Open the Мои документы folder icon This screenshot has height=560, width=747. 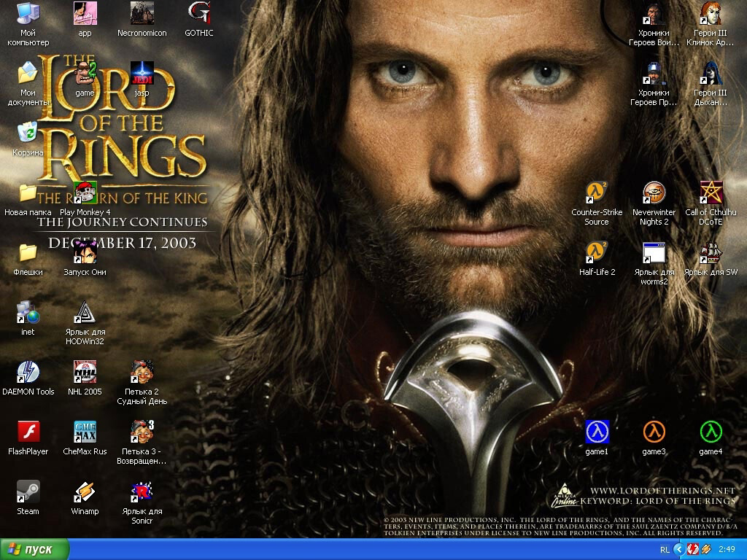(x=28, y=73)
